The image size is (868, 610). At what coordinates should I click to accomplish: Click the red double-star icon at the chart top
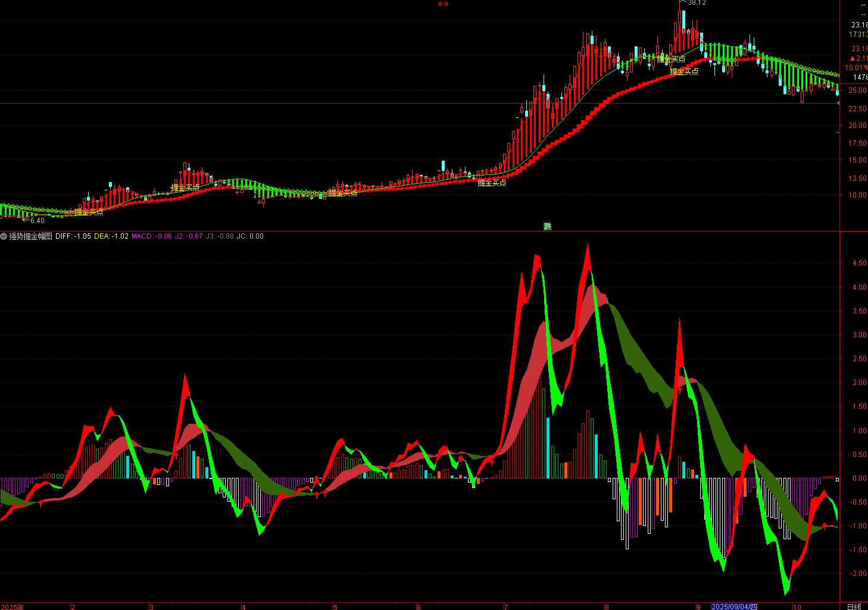(443, 4)
